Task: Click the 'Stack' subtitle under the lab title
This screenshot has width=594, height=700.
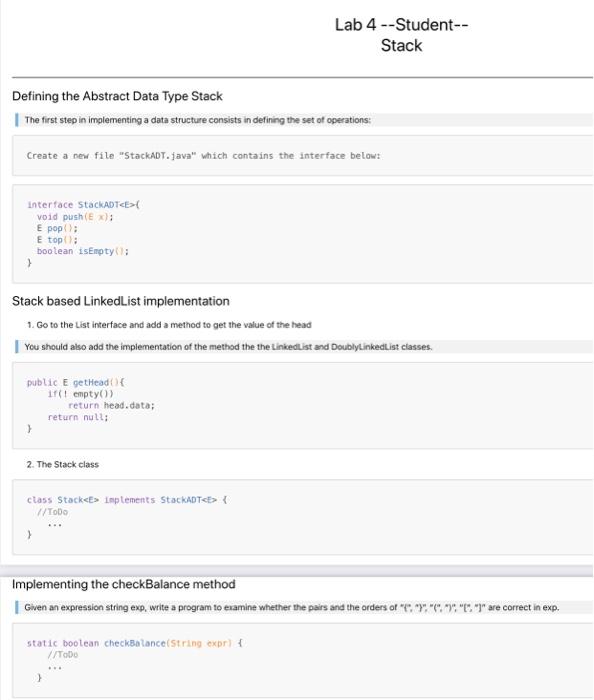Action: point(401,46)
